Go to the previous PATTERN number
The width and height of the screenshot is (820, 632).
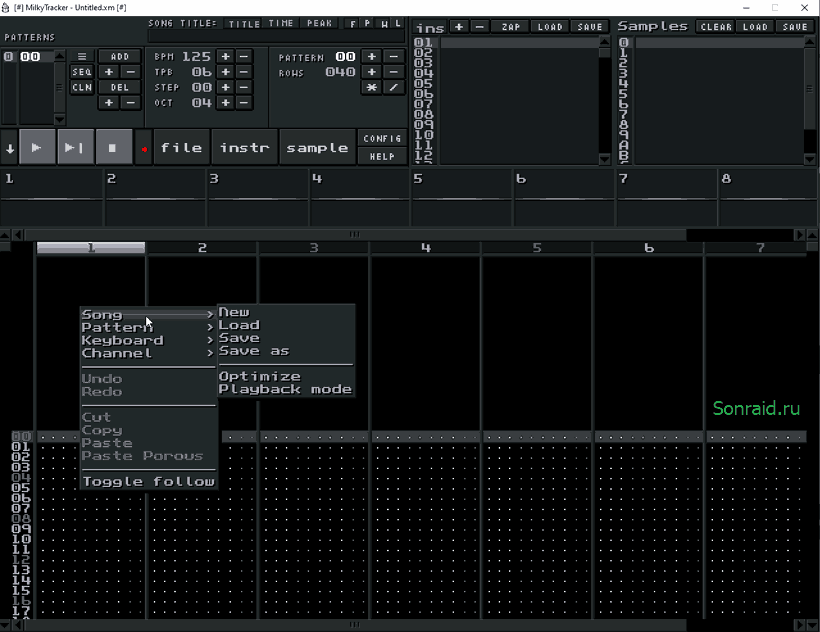(x=394, y=56)
